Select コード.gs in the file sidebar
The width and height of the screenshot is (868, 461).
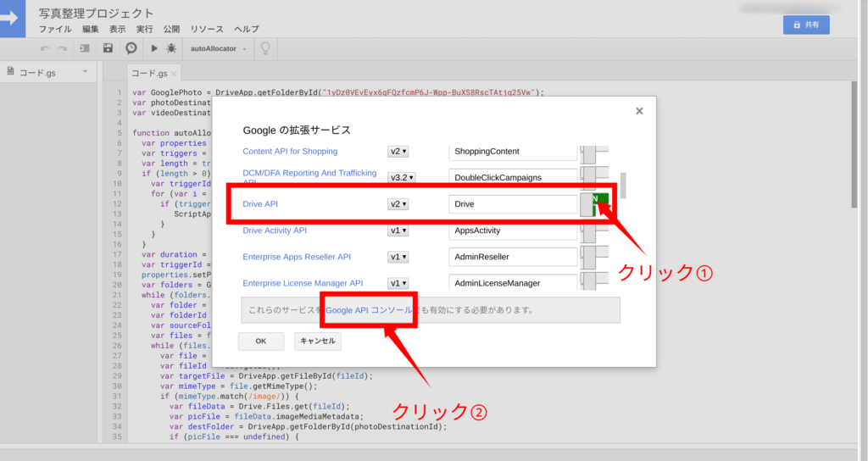click(37, 73)
